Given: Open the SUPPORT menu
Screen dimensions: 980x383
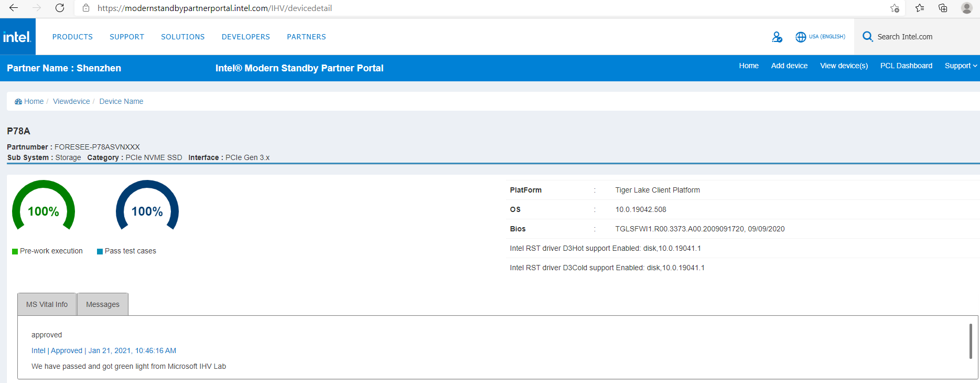Looking at the screenshot, I should pos(127,37).
